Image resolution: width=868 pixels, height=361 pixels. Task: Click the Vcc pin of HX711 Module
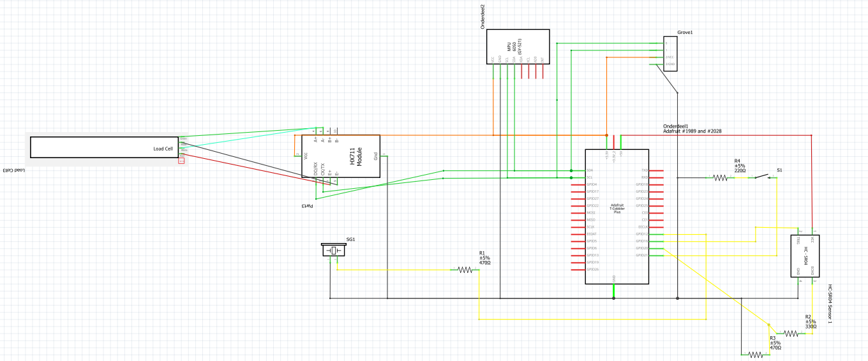pyautogui.click(x=297, y=155)
